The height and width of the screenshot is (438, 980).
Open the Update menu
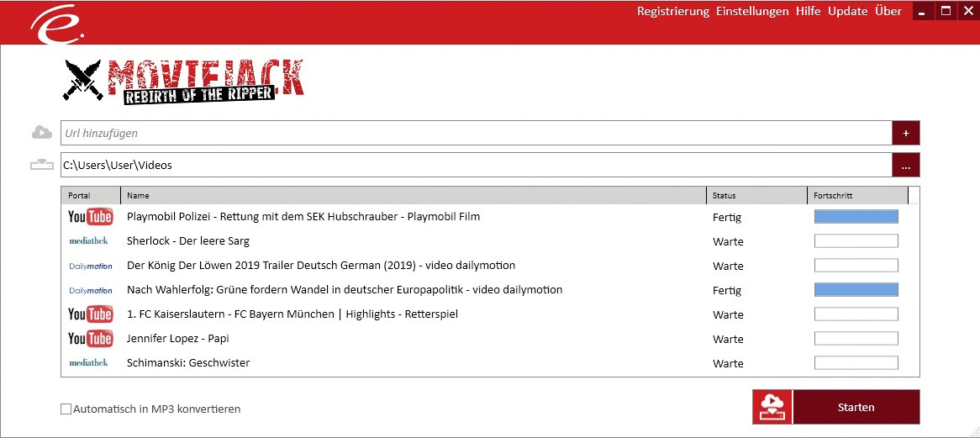[x=847, y=11]
